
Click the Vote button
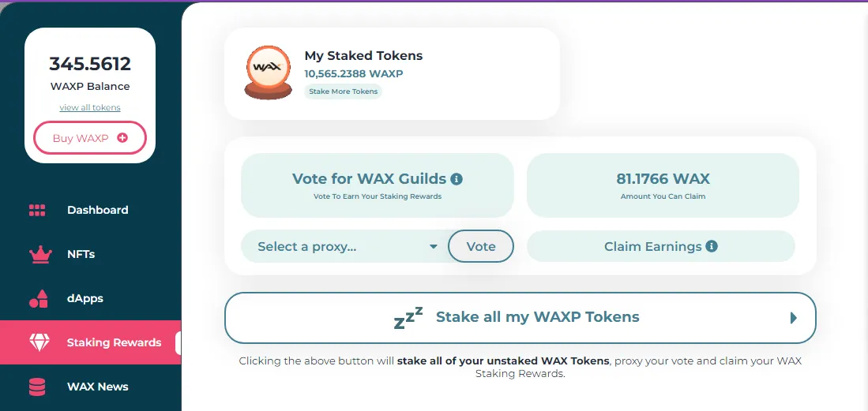pos(480,246)
